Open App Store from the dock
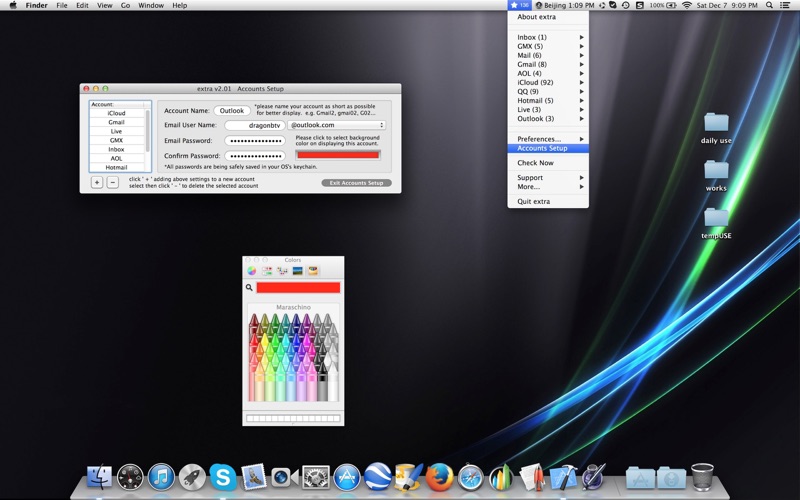The height and width of the screenshot is (500, 800). 347,478
